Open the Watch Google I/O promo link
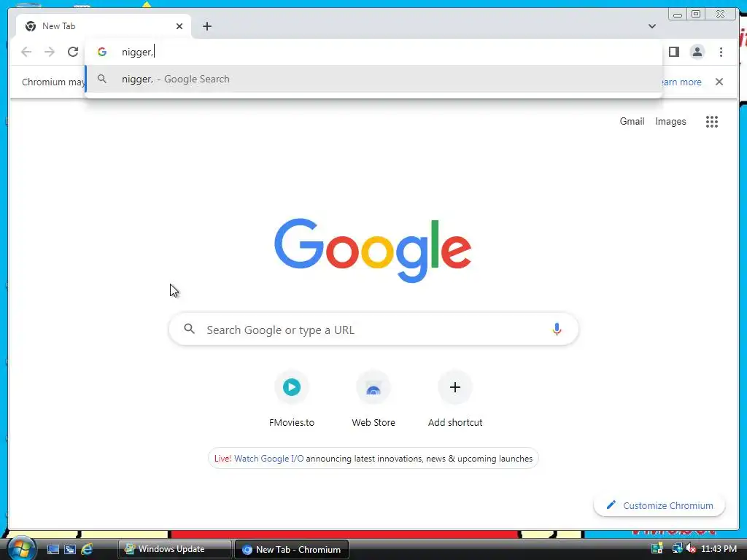 click(x=268, y=459)
